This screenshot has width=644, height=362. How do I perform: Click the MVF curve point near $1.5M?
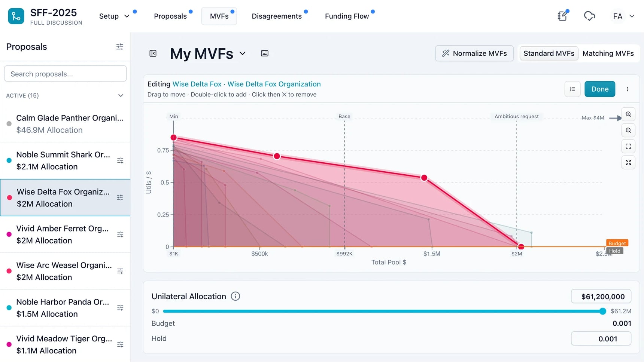pos(424,178)
